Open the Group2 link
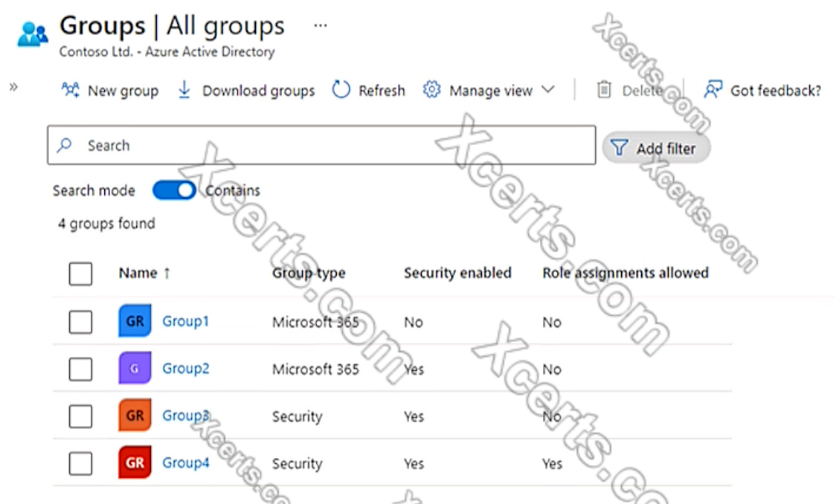Image resolution: width=839 pixels, height=504 pixels. click(x=186, y=369)
